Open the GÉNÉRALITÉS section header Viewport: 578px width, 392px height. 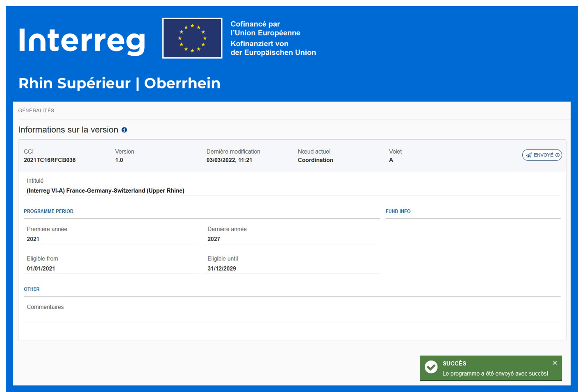click(x=36, y=111)
